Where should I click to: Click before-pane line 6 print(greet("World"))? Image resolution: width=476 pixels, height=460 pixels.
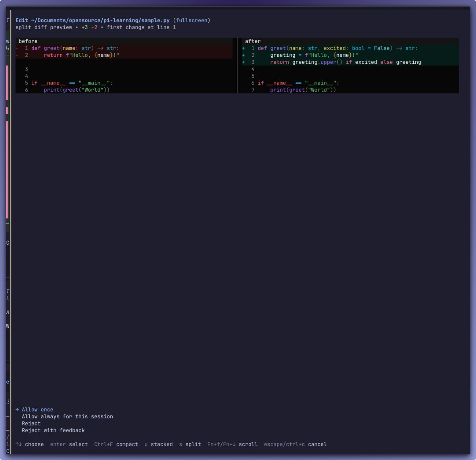pos(124,90)
